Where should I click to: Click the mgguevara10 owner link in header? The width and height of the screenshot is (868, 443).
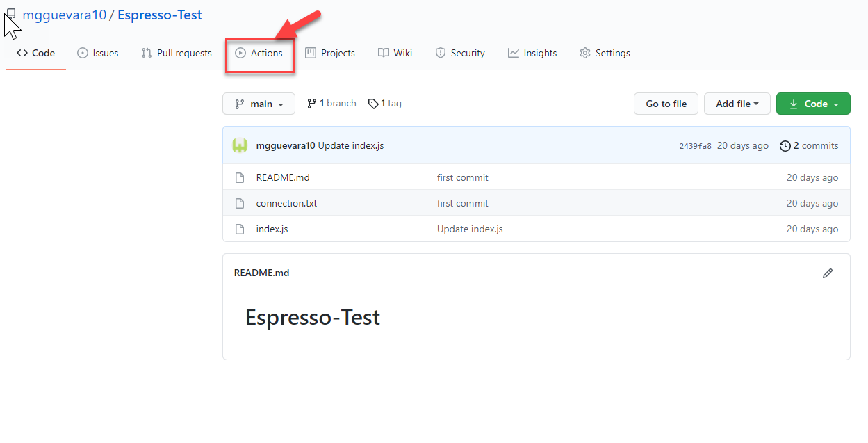pyautogui.click(x=65, y=15)
